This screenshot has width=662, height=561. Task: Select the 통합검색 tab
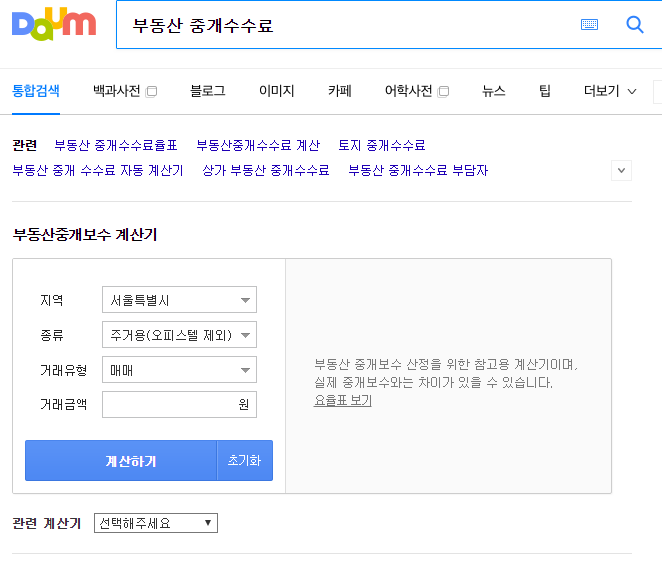pos(36,91)
